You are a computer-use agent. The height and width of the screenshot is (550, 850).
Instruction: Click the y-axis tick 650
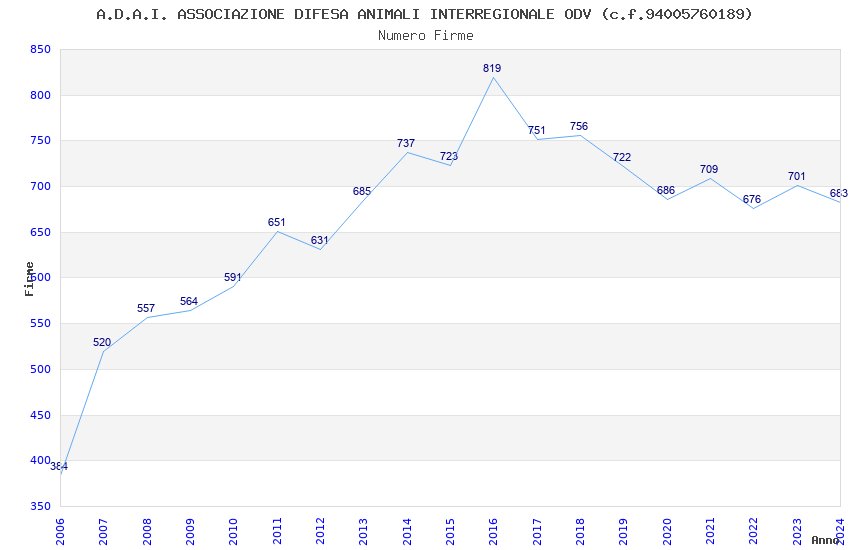(40, 232)
